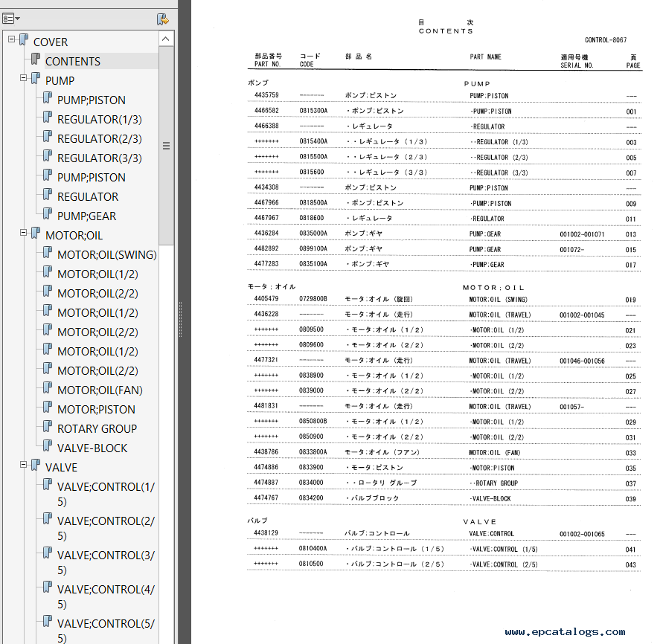Click the MOTOR;OIL group bookmark icon
The image size is (663, 644).
[x=36, y=234]
